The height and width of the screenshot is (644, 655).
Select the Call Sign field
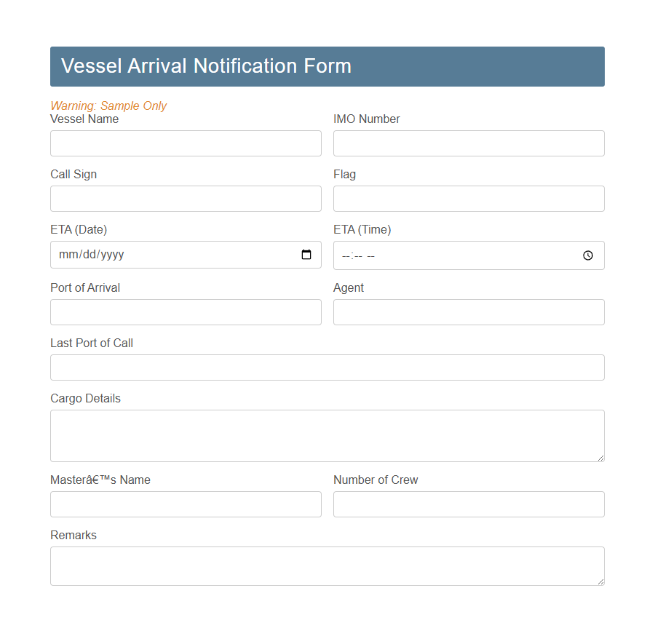pyautogui.click(x=186, y=198)
